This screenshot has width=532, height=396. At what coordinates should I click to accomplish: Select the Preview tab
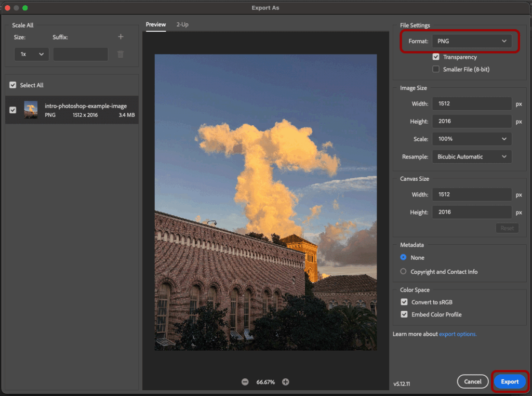156,24
